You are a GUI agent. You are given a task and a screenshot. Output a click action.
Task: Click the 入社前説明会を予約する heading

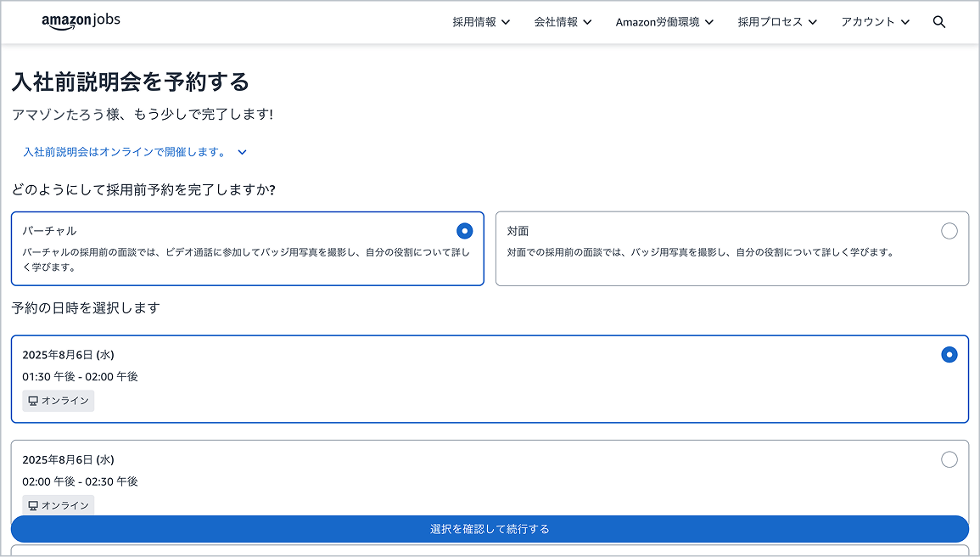pos(131,82)
